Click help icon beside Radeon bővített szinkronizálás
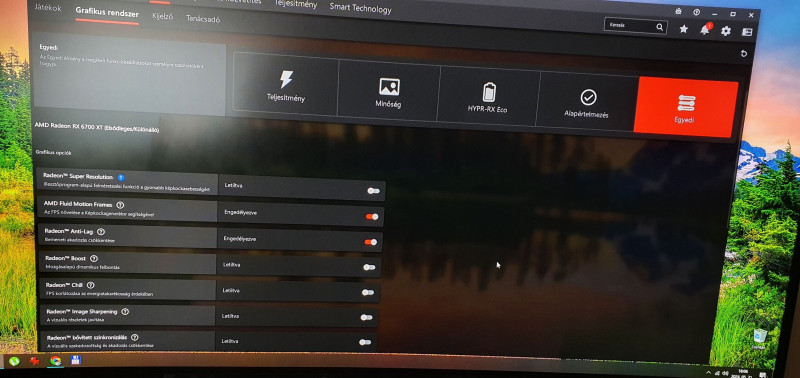800x378 pixels. click(x=134, y=338)
